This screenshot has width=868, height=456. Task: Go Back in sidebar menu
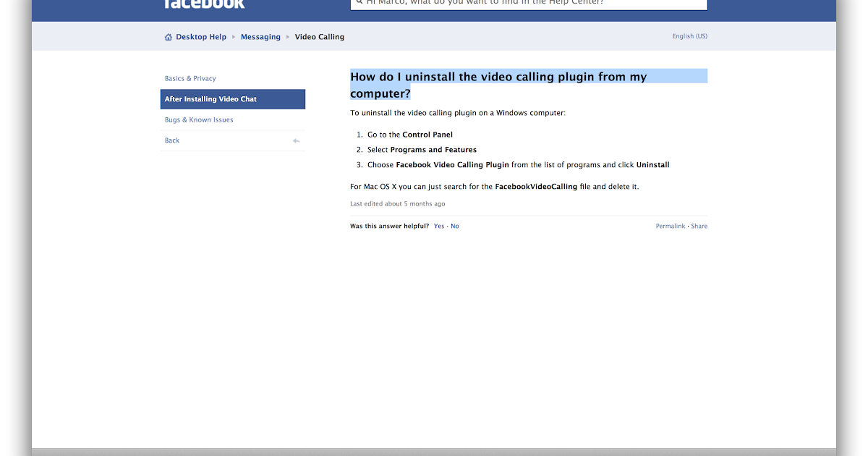coord(172,140)
